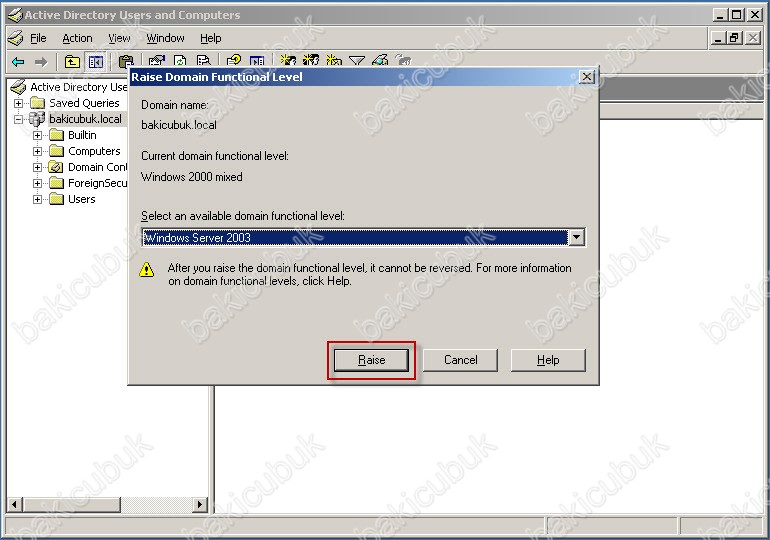Select bakicubuk.local in the tree

[x=85, y=119]
